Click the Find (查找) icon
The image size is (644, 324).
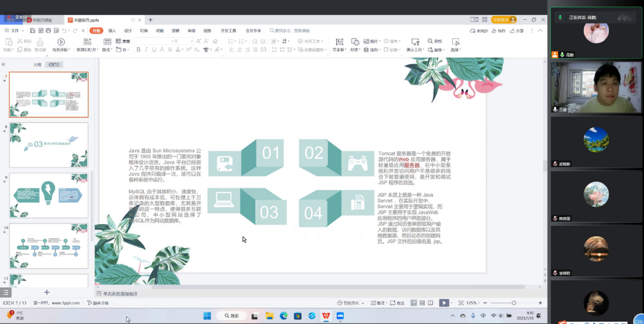(435, 41)
